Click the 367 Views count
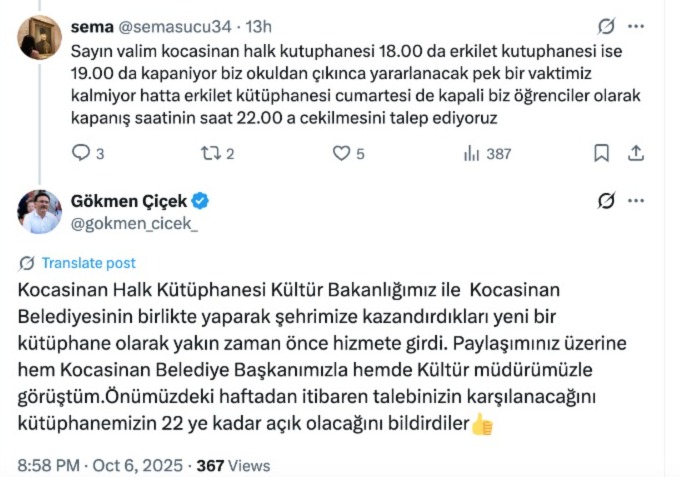 (234, 465)
